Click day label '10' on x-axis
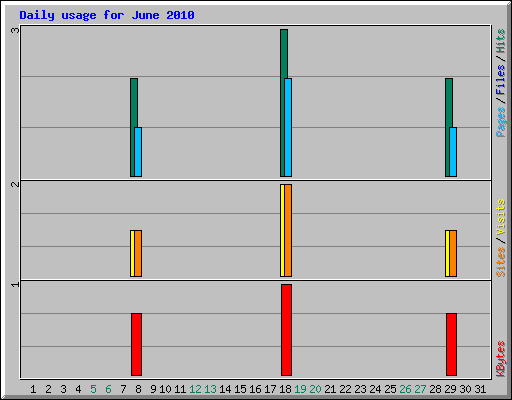The width and height of the screenshot is (512, 400). [165, 389]
